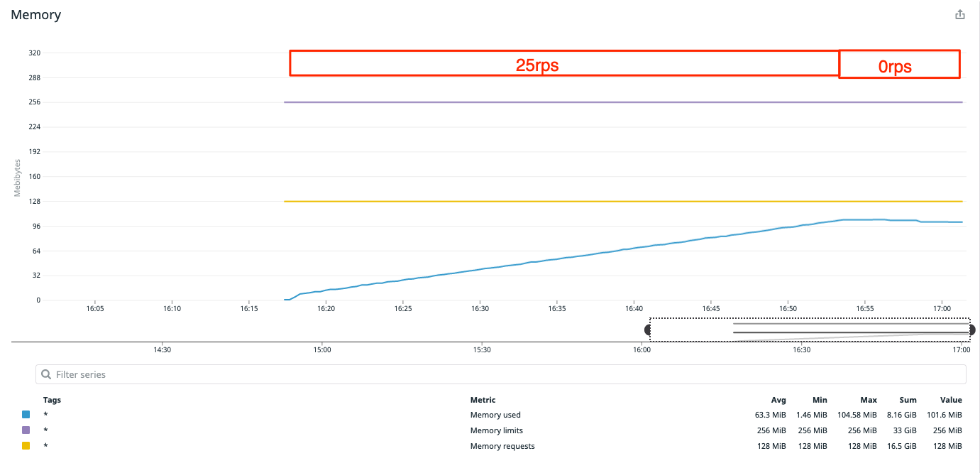Viewport: 980px width, 473px height.
Task: Click the magnifier icon in Filter series
Action: pyautogui.click(x=47, y=374)
